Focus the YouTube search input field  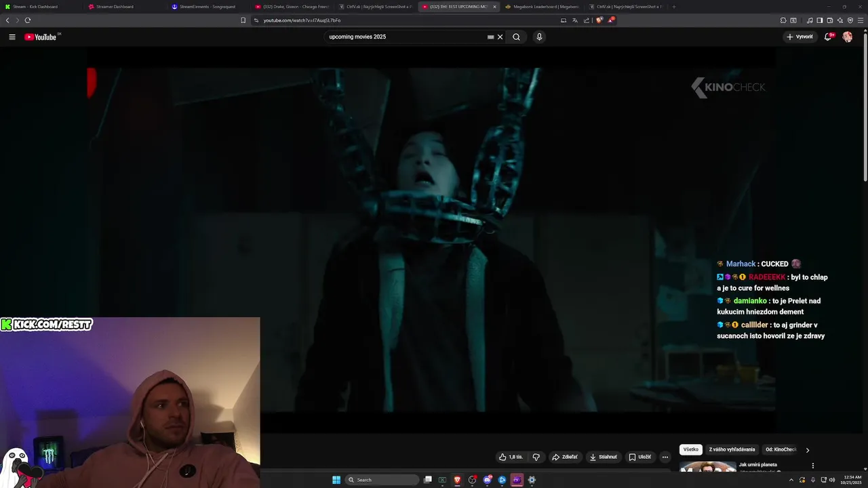click(406, 37)
